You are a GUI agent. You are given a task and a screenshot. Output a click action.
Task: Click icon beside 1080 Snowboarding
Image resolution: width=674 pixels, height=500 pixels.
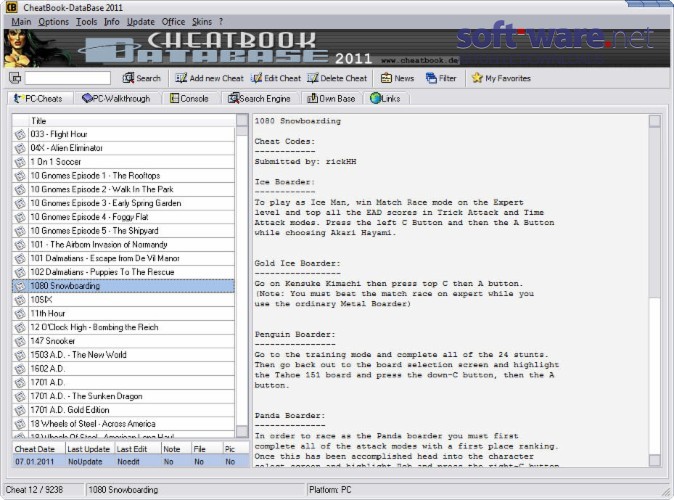(20, 286)
